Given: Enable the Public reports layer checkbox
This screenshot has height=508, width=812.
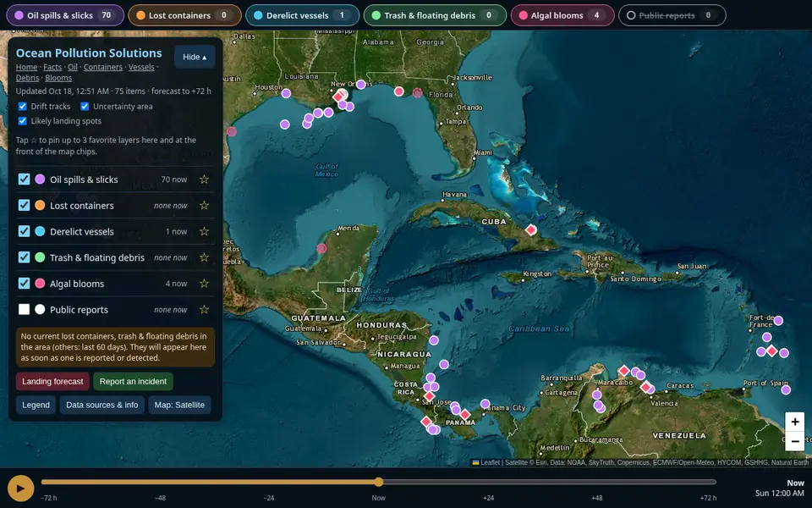Looking at the screenshot, I should 24,309.
